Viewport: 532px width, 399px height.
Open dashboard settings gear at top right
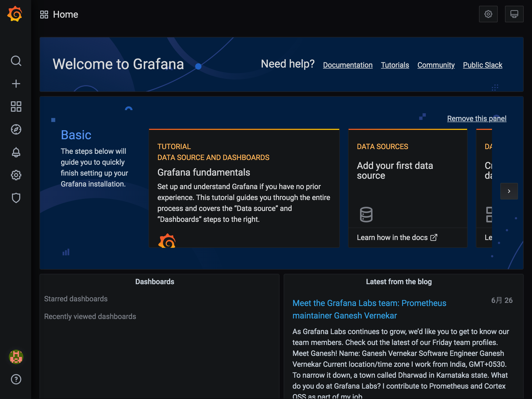coord(488,14)
